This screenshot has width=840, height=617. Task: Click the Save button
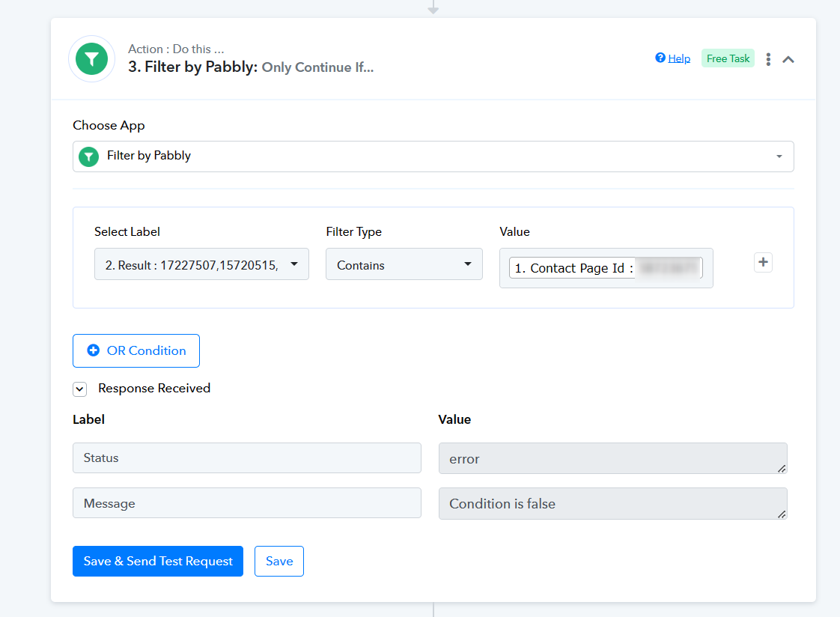click(x=279, y=562)
